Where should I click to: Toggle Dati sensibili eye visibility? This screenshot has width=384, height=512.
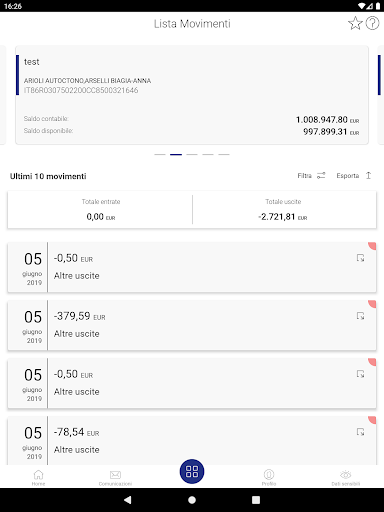click(x=346, y=478)
